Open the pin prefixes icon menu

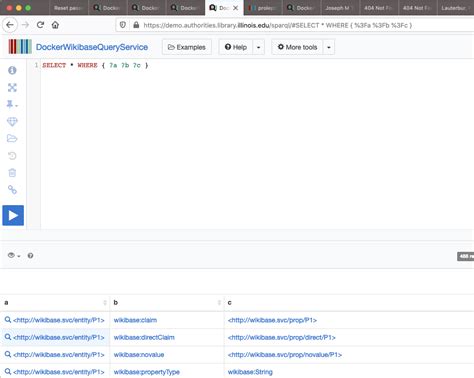(x=12, y=105)
